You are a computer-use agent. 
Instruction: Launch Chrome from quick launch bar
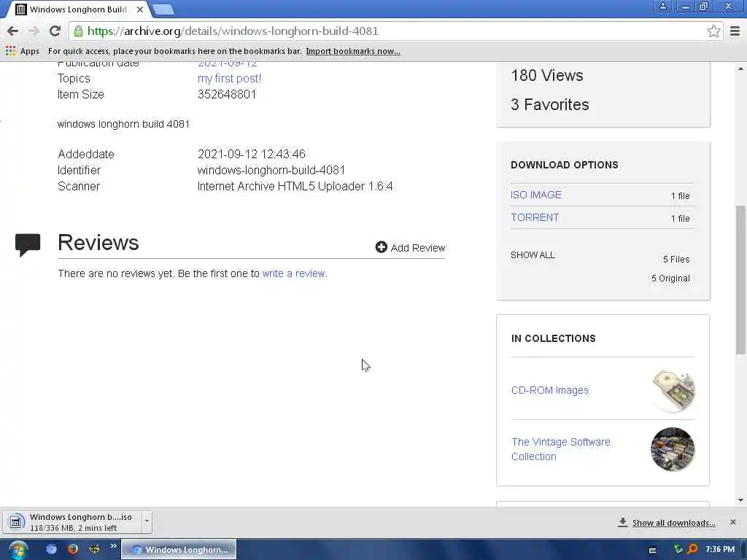tap(52, 549)
